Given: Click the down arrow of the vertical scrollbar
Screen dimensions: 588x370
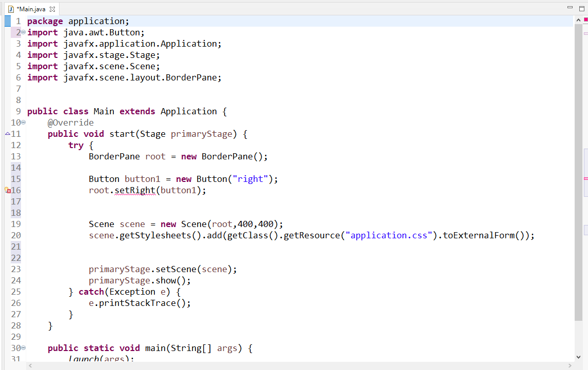Looking at the screenshot, I should (578, 358).
